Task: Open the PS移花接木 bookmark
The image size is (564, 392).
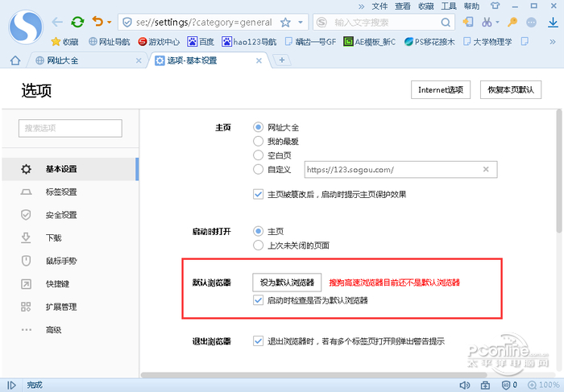Action: pyautogui.click(x=429, y=42)
